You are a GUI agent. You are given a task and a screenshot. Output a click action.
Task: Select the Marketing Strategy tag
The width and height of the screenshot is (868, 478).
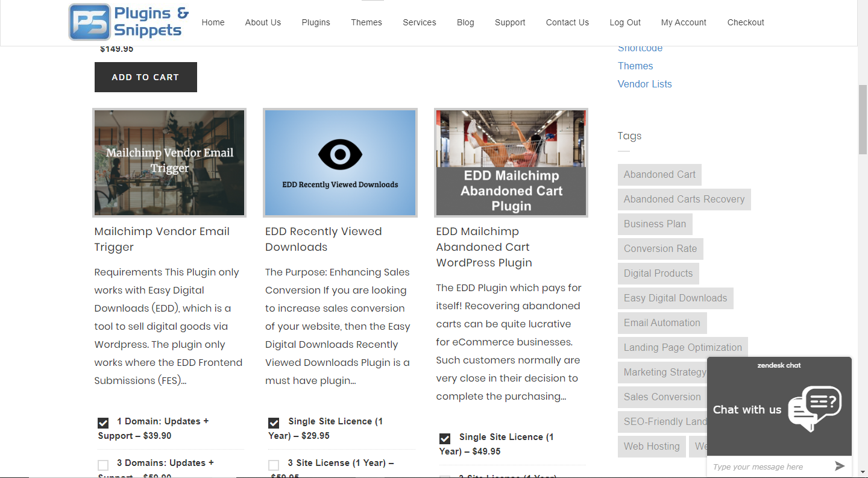pos(662,373)
